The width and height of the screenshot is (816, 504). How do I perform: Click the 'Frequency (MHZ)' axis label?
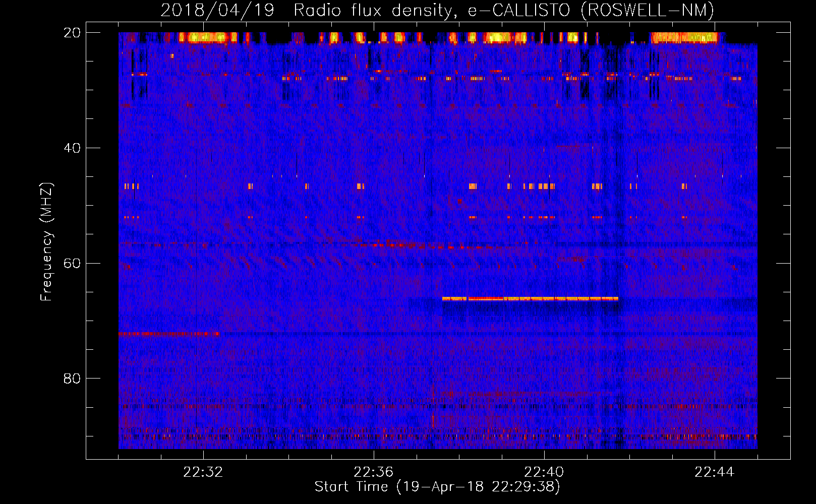46,242
